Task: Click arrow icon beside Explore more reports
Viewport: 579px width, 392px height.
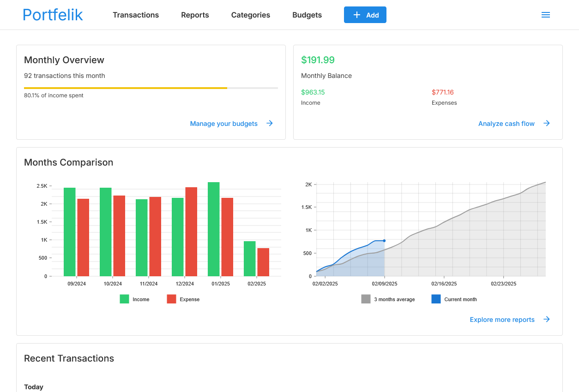Action: [x=546, y=319]
